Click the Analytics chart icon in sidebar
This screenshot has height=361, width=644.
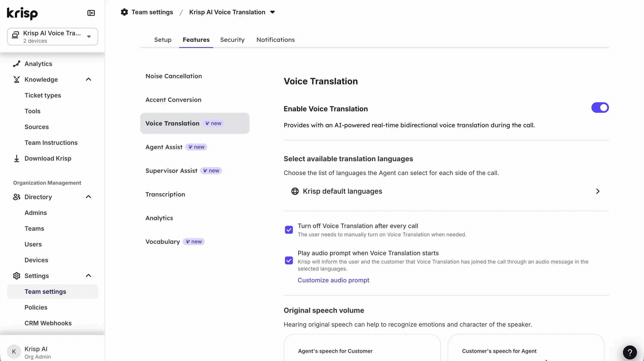[16, 64]
